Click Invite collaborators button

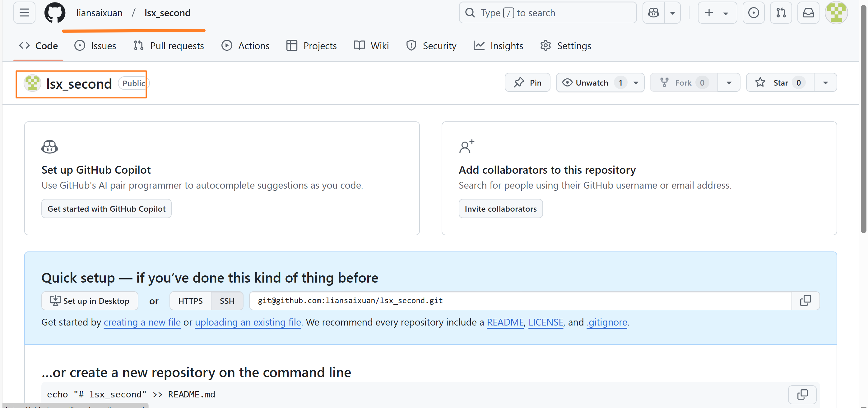click(x=500, y=209)
